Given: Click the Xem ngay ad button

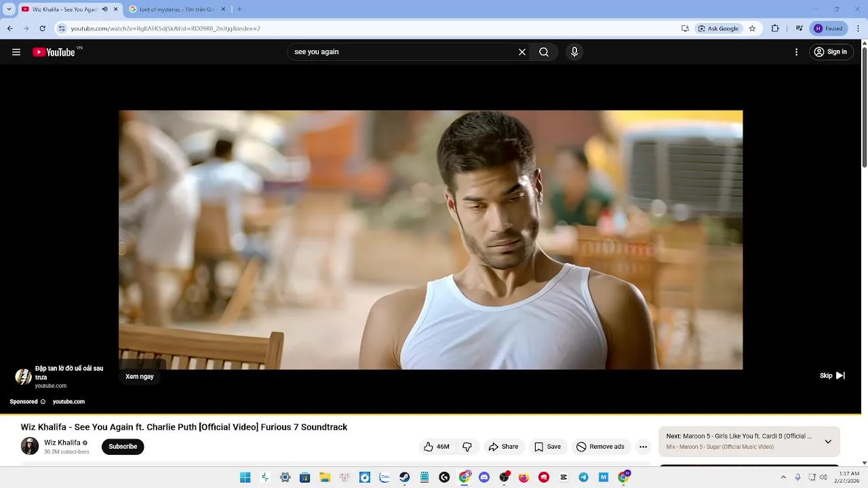Looking at the screenshot, I should click(x=140, y=377).
